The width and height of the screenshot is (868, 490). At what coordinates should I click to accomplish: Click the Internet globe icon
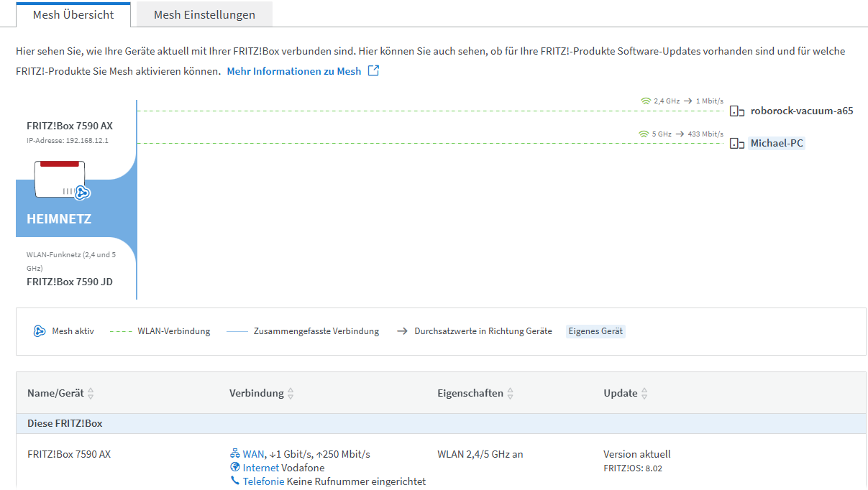click(x=235, y=468)
